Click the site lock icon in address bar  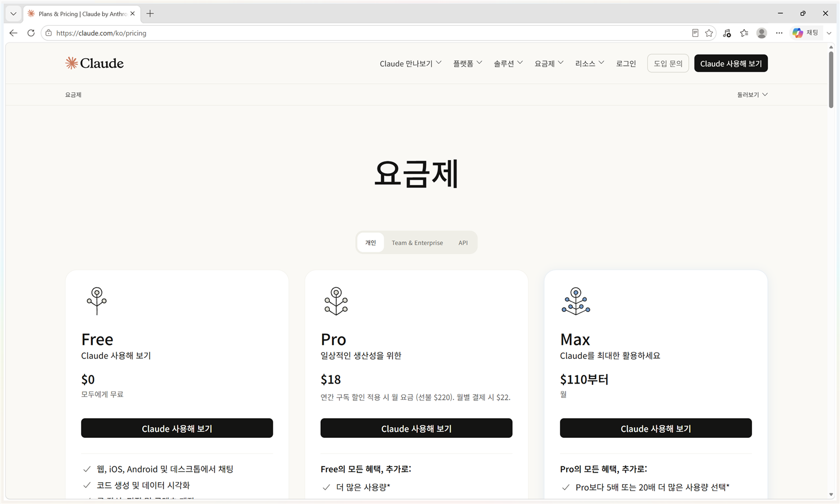pos(49,33)
